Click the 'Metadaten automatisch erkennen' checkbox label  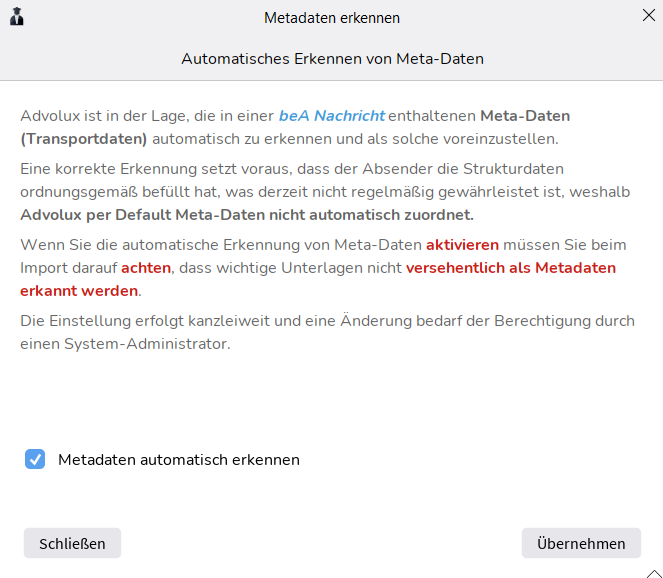(x=179, y=460)
